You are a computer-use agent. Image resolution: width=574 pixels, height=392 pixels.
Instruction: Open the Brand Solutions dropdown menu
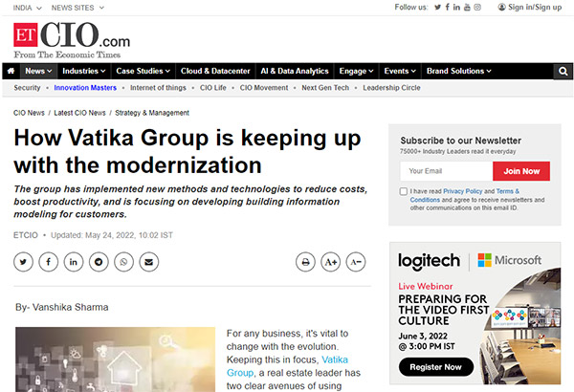coord(458,71)
